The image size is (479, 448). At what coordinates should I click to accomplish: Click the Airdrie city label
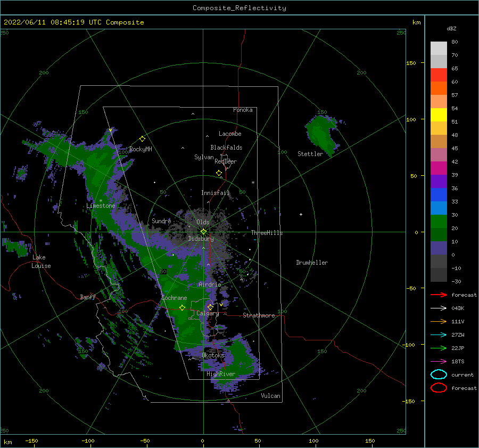pyautogui.click(x=210, y=284)
